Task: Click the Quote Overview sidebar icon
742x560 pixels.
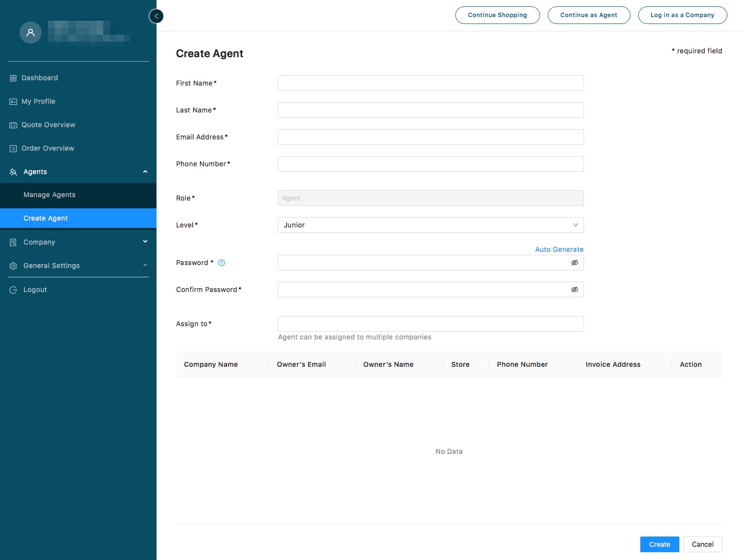Action: [13, 125]
